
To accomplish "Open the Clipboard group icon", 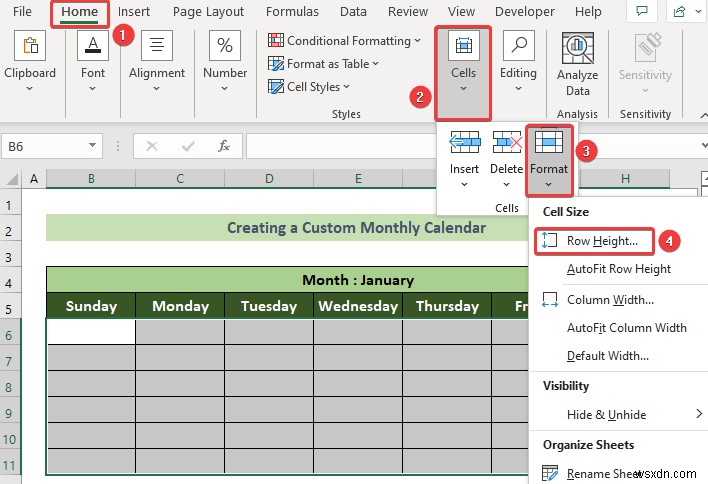I will [x=30, y=46].
